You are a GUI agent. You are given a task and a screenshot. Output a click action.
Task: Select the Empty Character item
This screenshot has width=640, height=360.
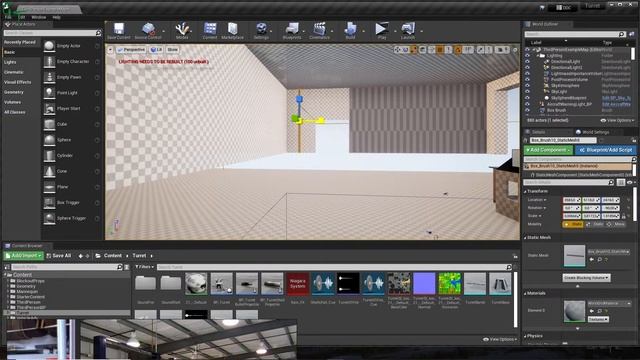coord(72,62)
